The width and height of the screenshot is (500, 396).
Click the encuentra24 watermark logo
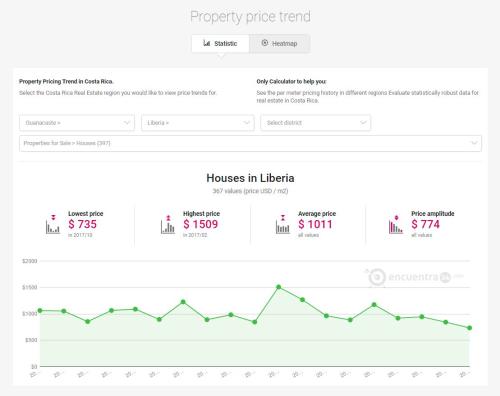413,277
